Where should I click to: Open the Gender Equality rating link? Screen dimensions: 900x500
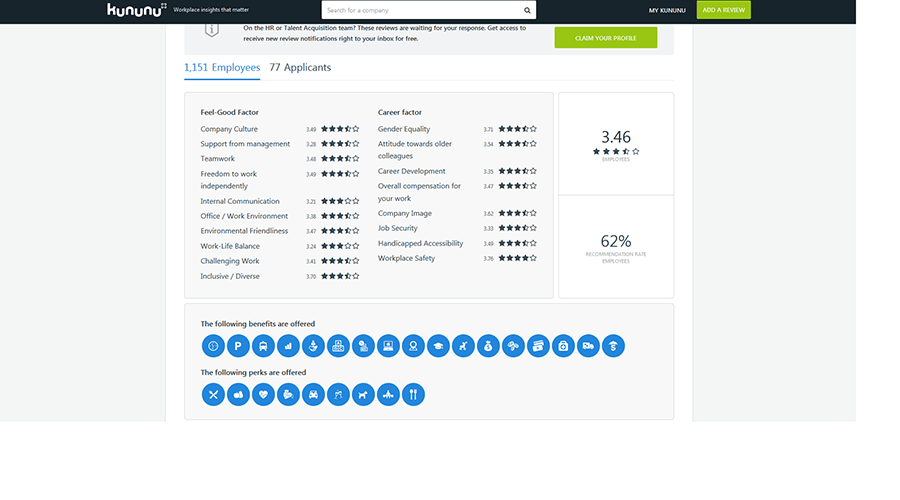point(404,129)
